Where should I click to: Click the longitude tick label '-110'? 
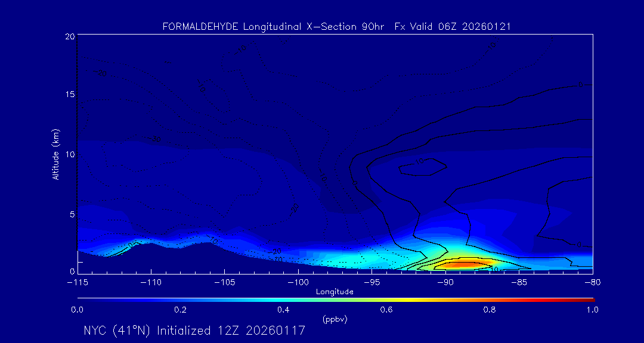click(x=151, y=282)
